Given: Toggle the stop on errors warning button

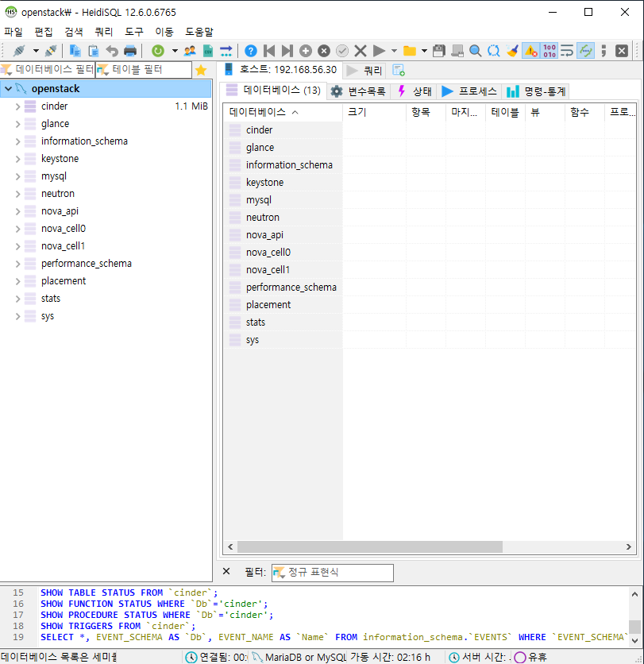Looking at the screenshot, I should [x=531, y=51].
